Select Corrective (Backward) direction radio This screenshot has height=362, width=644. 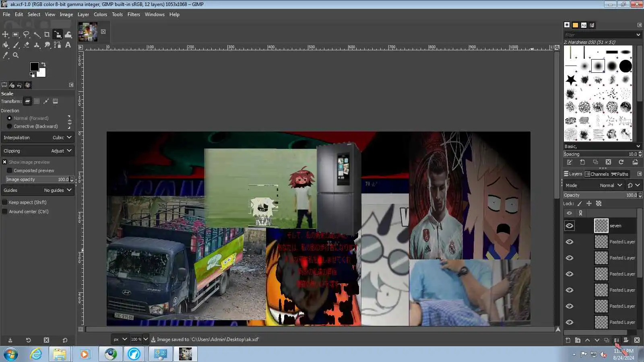(9, 126)
